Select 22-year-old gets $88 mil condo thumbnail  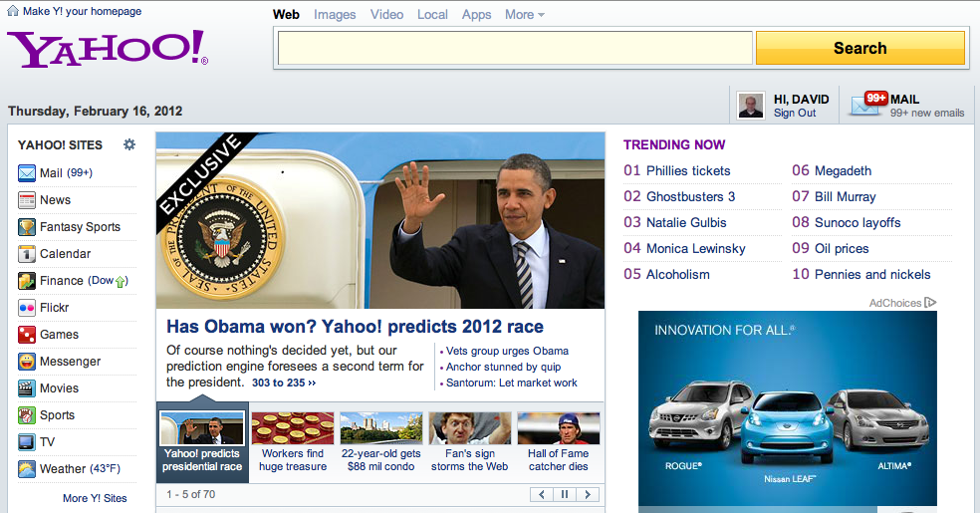pos(381,442)
